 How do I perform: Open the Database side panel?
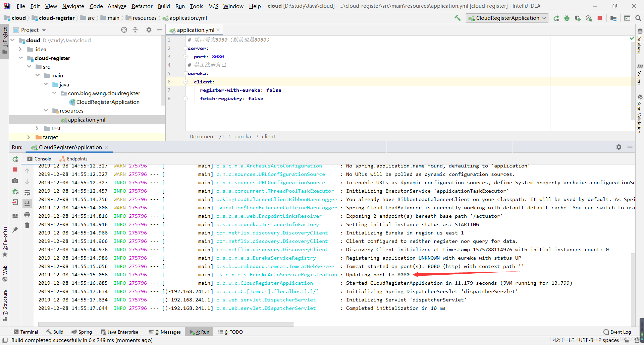click(x=640, y=42)
